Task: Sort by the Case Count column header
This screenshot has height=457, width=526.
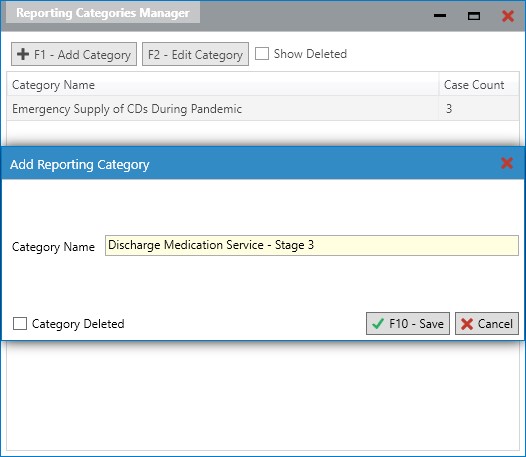Action: click(x=479, y=85)
